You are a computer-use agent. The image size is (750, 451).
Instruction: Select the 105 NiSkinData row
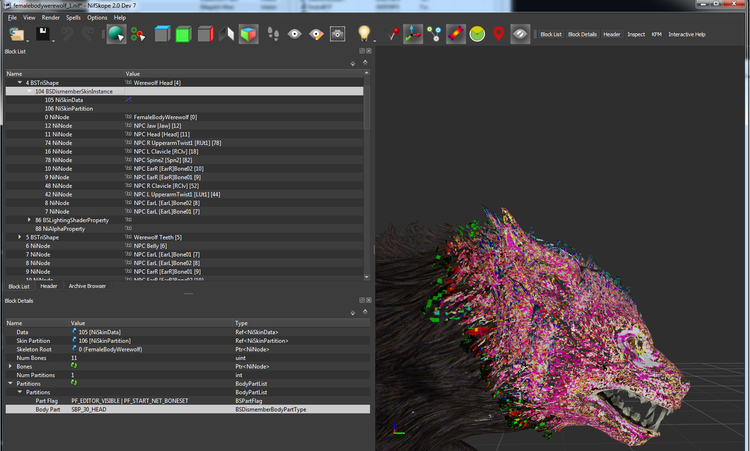pos(185,100)
